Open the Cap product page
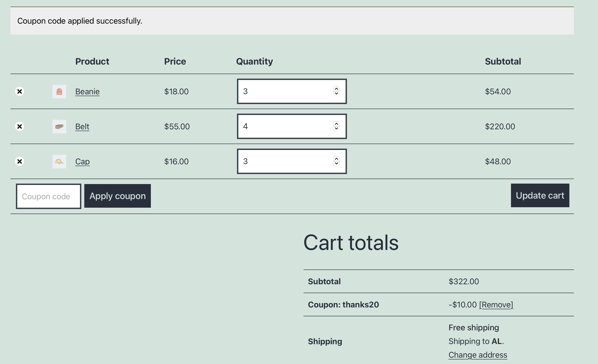 pyautogui.click(x=82, y=161)
